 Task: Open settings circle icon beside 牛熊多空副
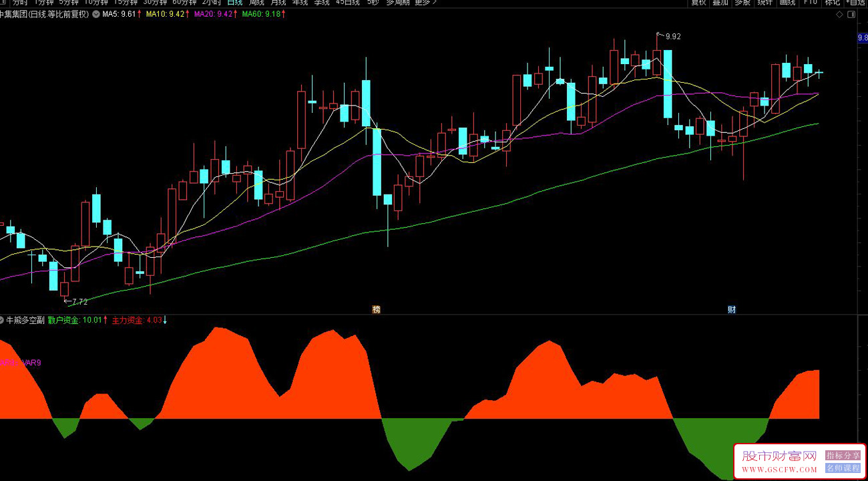pyautogui.click(x=2, y=320)
